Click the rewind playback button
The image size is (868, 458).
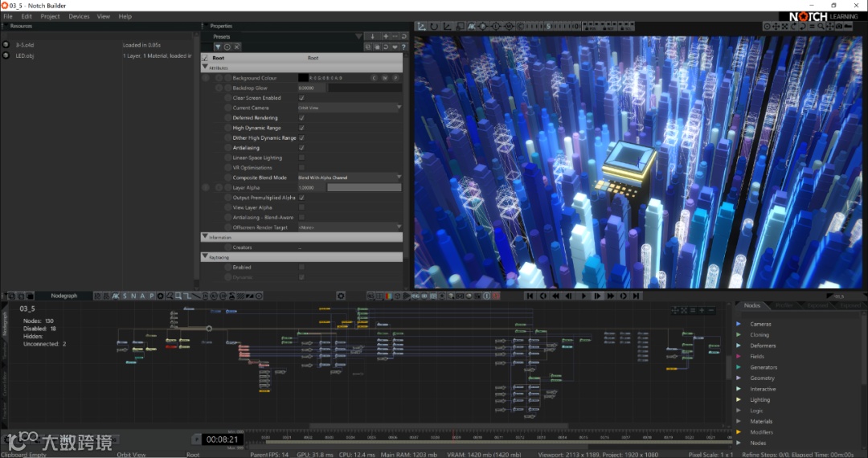556,296
